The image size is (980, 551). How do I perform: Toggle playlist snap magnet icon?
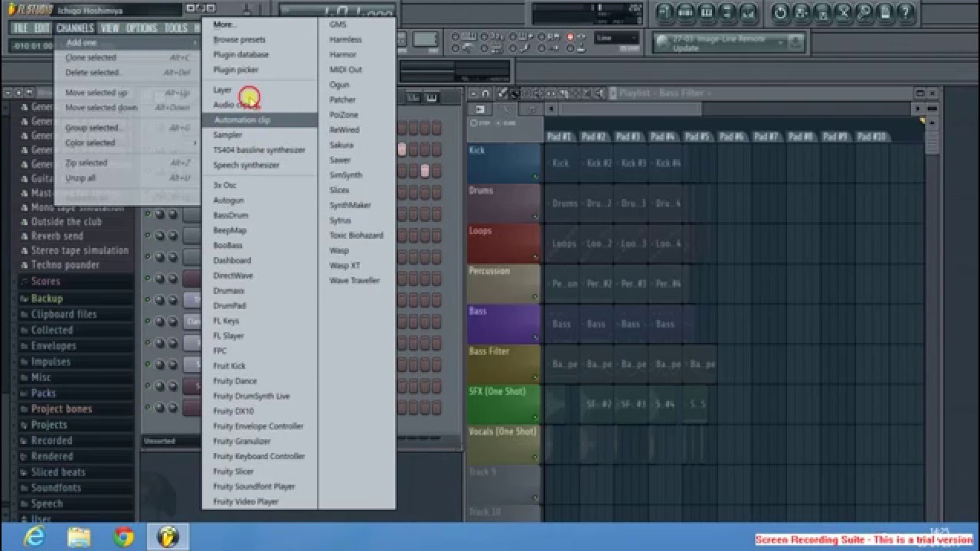coord(485,93)
